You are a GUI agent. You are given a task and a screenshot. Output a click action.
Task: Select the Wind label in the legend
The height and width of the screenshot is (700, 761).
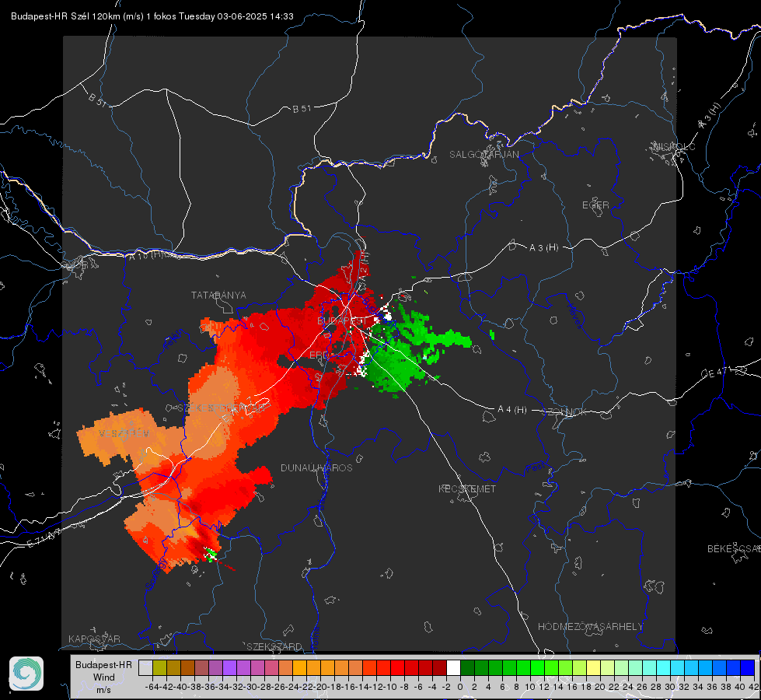tap(104, 677)
